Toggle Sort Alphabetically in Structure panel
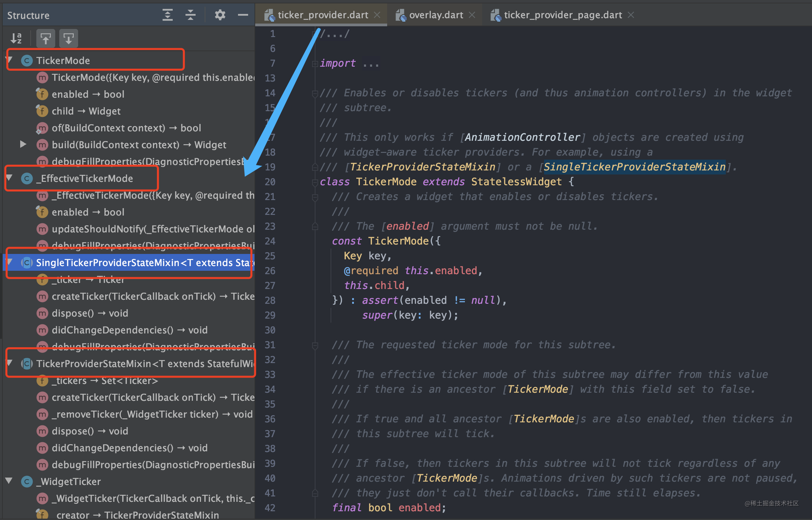812x520 pixels. [16, 38]
